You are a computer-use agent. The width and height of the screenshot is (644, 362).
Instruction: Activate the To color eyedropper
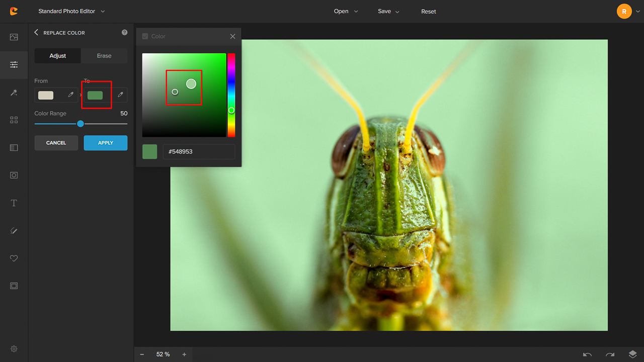click(x=120, y=95)
